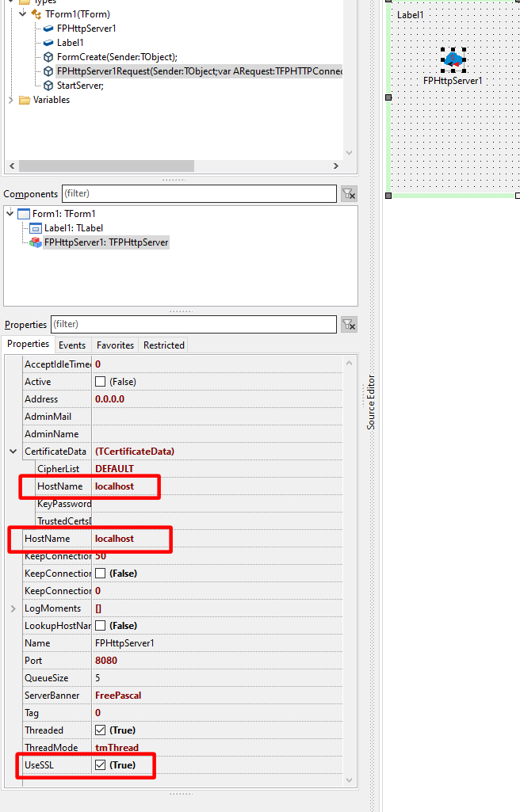Collapse the Form1: TForm1 component node
520x812 pixels.
(10, 213)
